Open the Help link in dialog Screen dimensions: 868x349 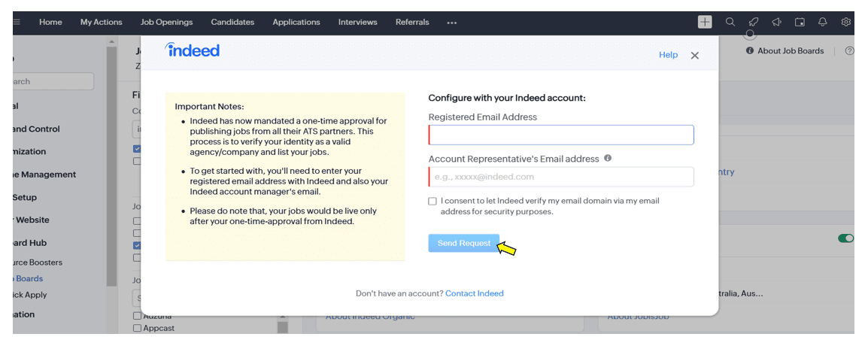click(x=668, y=55)
